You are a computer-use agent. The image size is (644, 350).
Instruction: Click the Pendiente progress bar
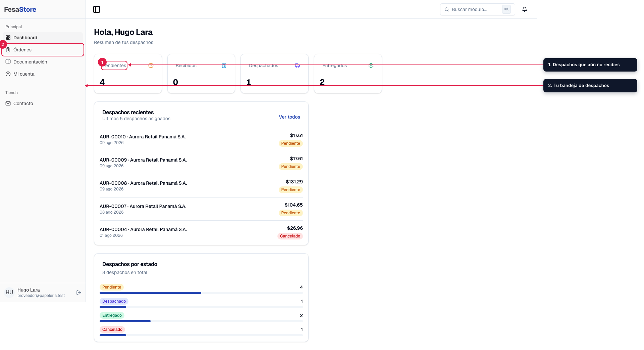201,293
